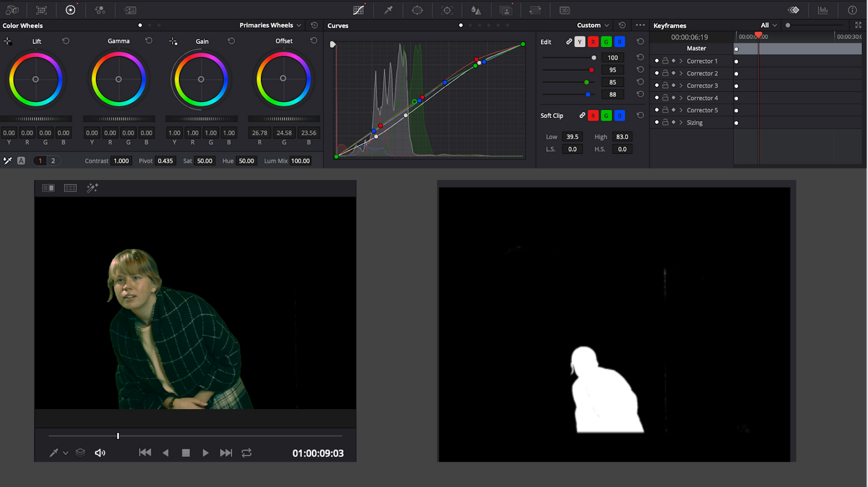This screenshot has width=868, height=487.
Task: Pick white point next to Gain
Action: click(173, 41)
